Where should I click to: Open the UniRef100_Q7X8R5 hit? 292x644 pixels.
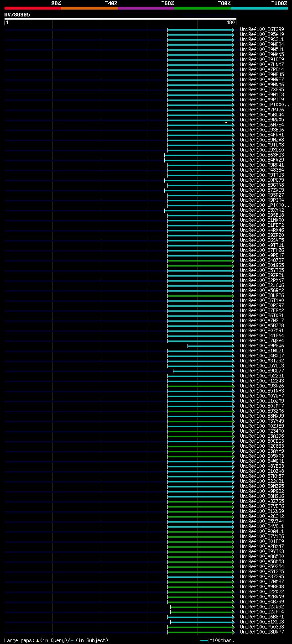262,89
